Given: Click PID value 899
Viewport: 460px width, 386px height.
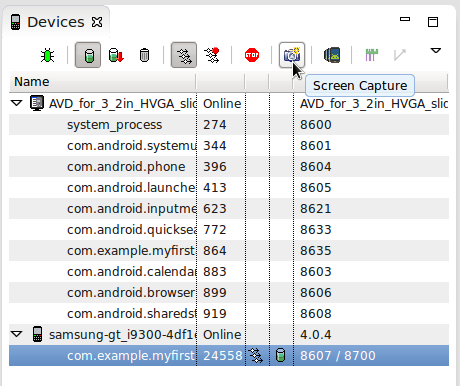Looking at the screenshot, I should pyautogui.click(x=215, y=293).
